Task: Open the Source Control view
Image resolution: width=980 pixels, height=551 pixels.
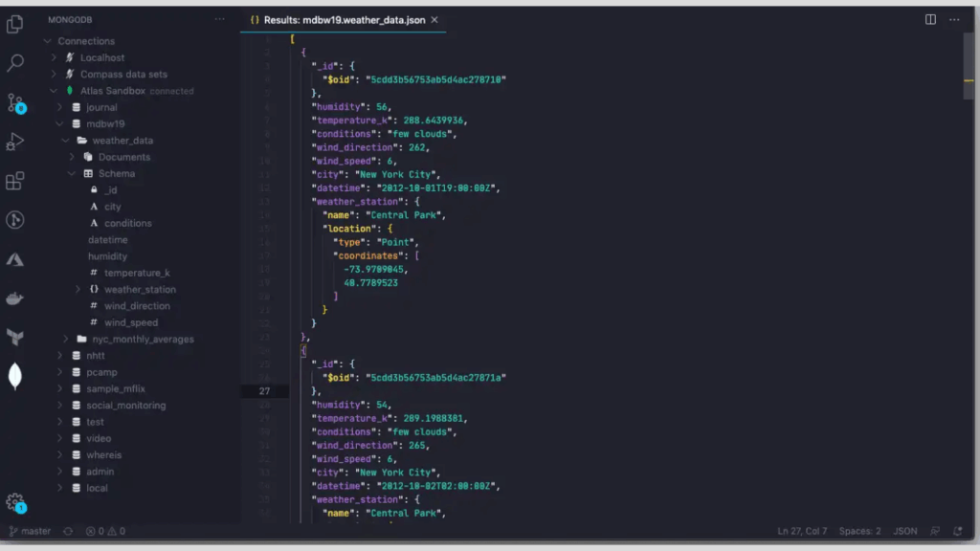Action: tap(13, 99)
